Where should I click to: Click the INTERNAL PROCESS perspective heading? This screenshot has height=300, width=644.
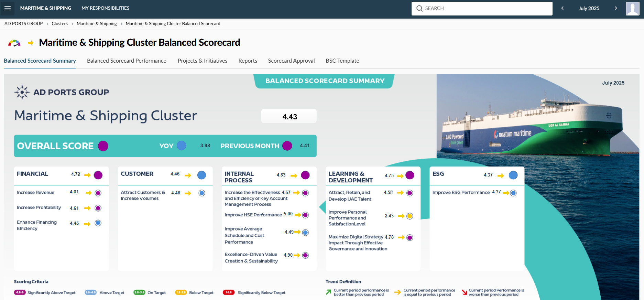239,177
